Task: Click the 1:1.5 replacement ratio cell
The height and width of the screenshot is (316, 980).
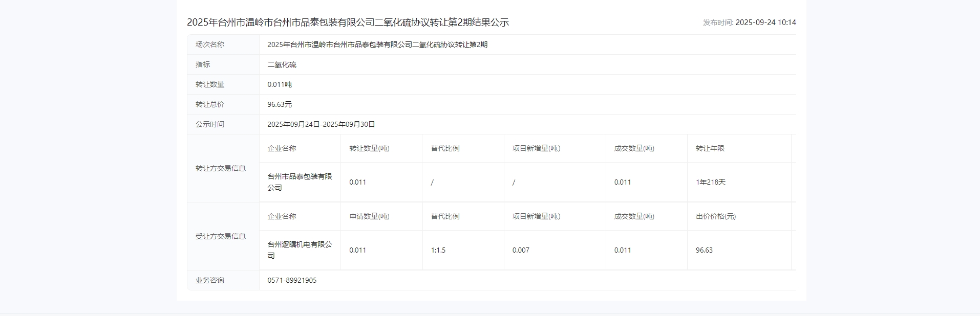Action: 438,250
